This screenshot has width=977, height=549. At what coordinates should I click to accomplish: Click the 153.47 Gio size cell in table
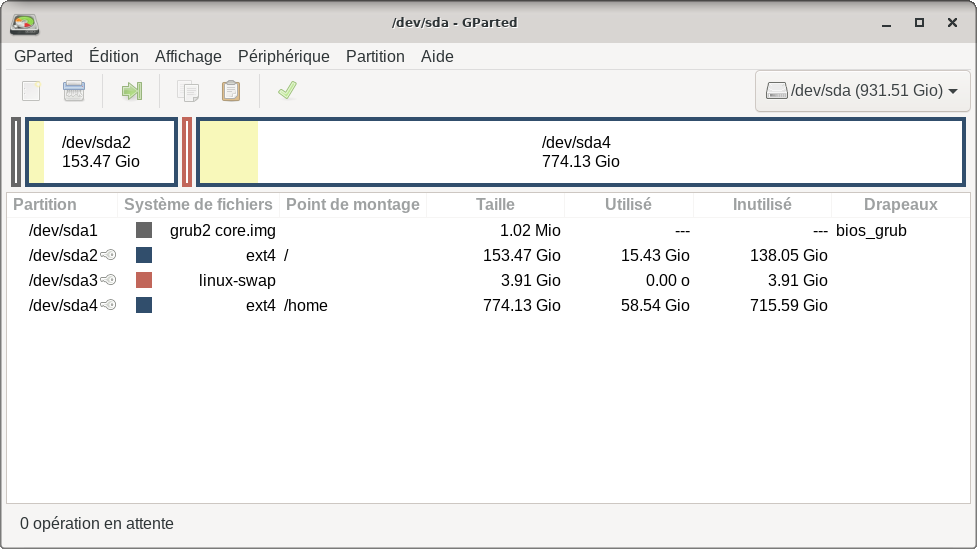522,255
